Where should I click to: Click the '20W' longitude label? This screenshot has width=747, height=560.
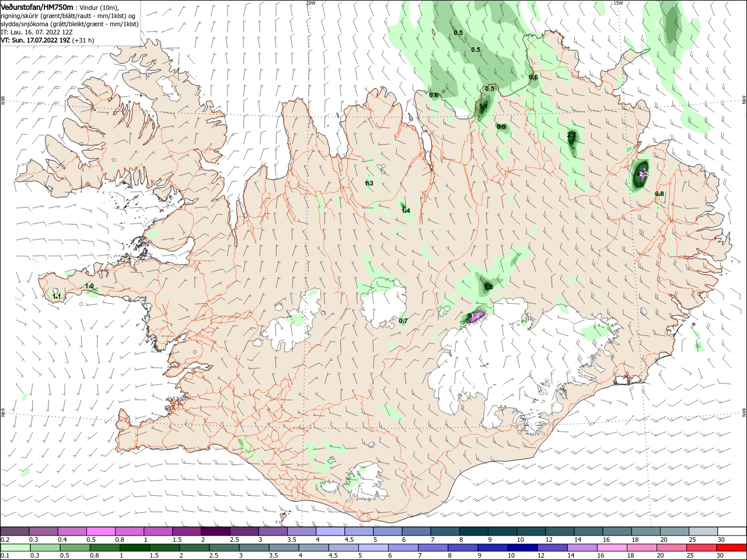[x=310, y=3]
